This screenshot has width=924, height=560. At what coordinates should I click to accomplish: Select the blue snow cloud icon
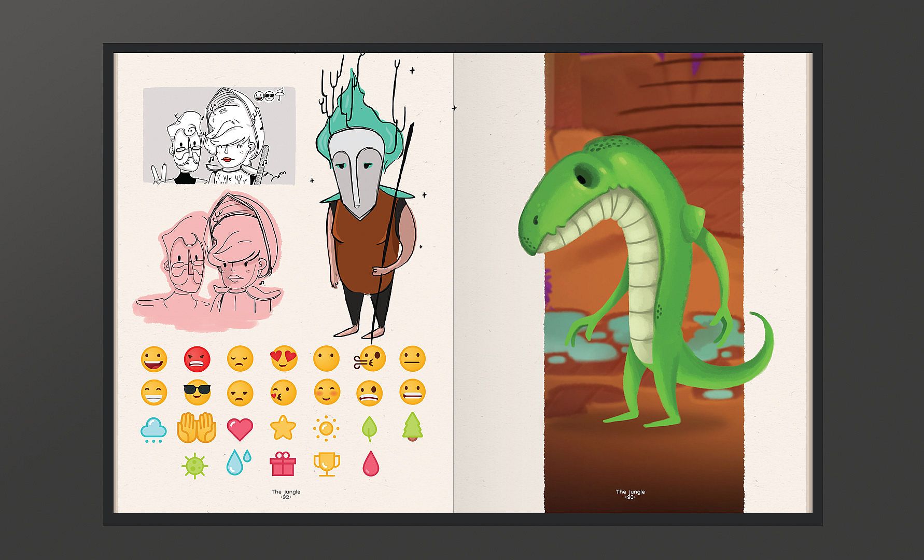(x=153, y=430)
